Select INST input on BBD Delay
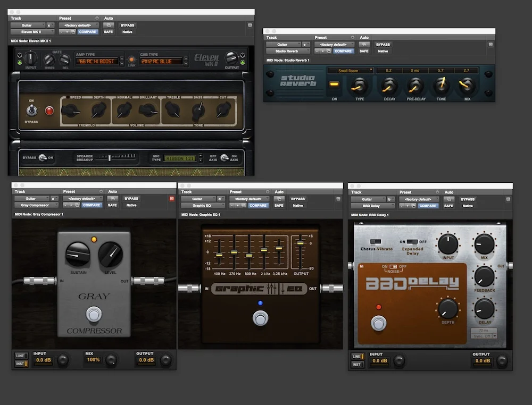The width and height of the screenshot is (532, 405). [x=357, y=365]
